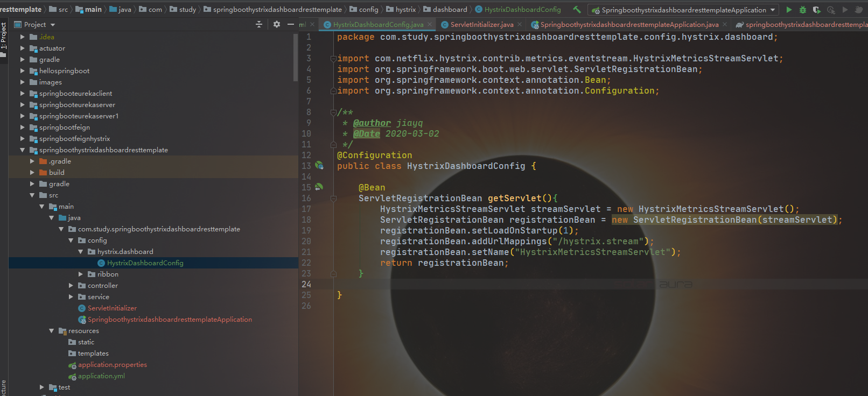Click the Project panel vertical scrollbar

295,56
